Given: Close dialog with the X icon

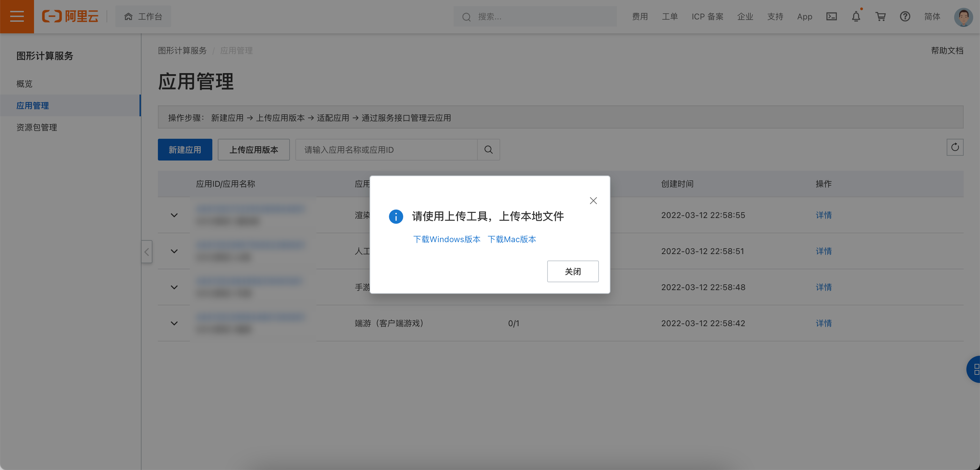Looking at the screenshot, I should pos(593,200).
